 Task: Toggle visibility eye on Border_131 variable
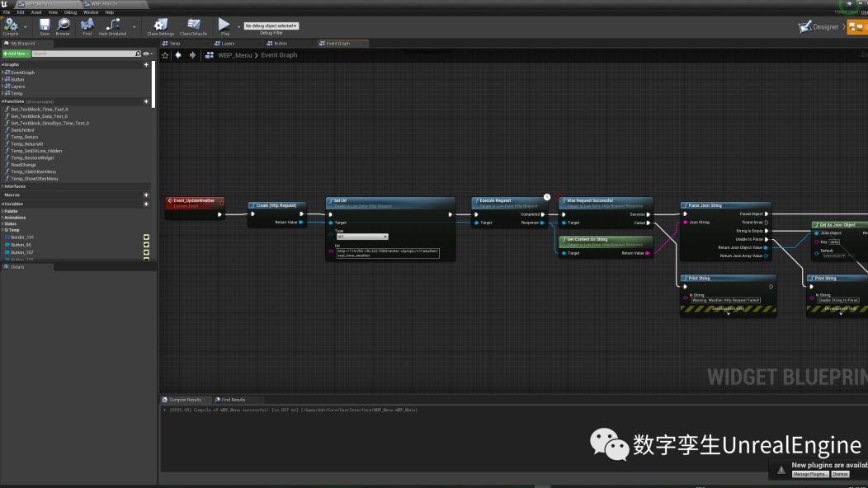pyautogui.click(x=146, y=237)
